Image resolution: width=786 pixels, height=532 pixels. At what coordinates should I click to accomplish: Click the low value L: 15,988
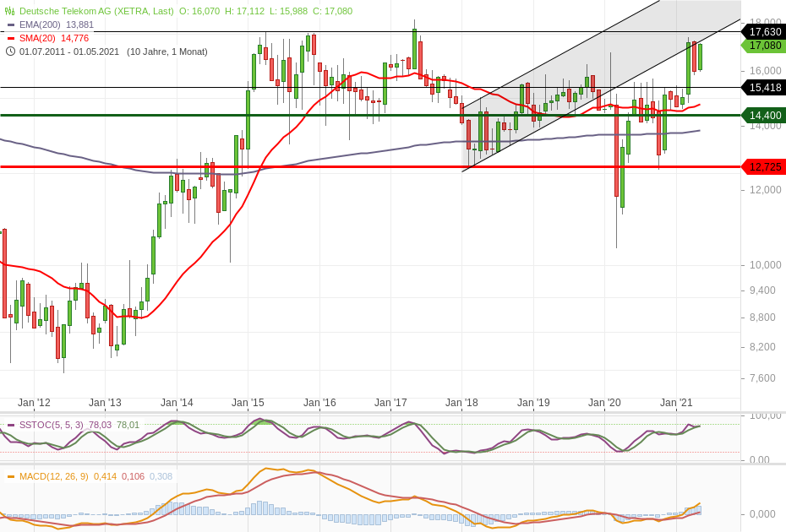pos(288,11)
